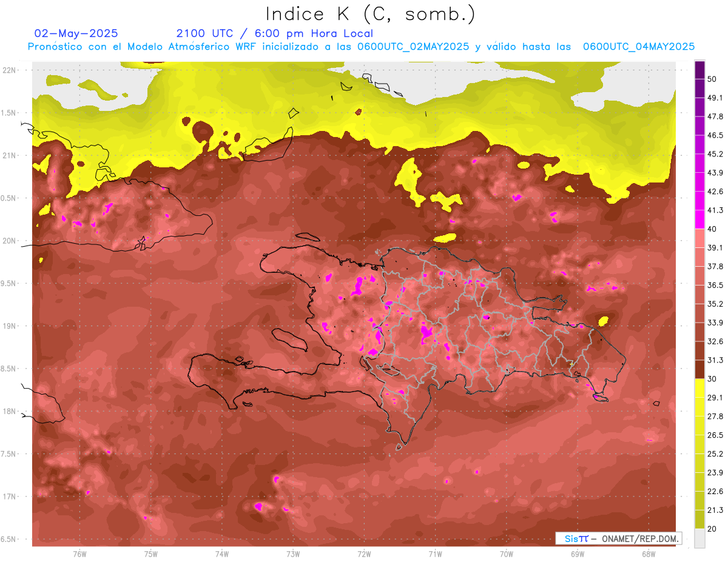Click the '0600UTC_02MAY2025' initialization time
Viewport: 728px width, 562px height.
point(413,47)
